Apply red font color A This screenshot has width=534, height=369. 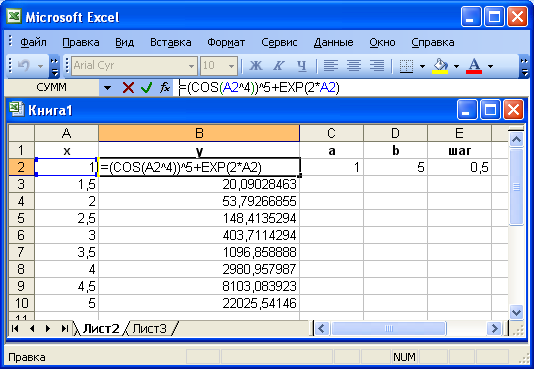pyautogui.click(x=474, y=66)
